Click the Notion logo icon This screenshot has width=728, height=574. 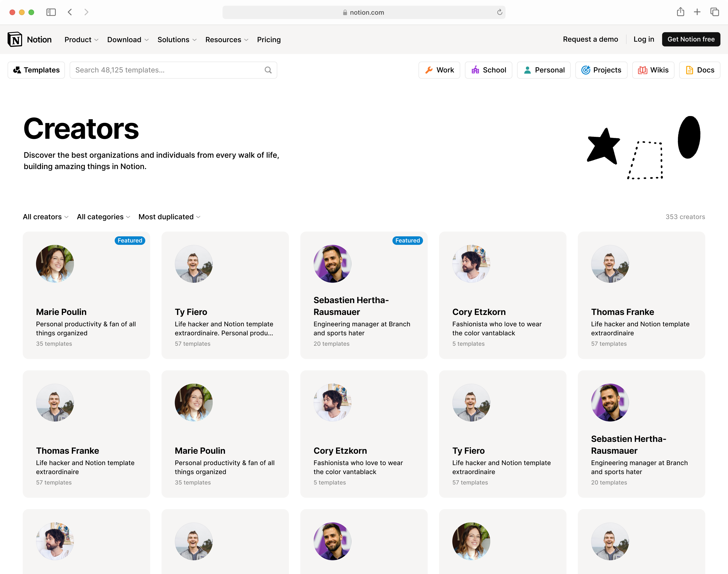(15, 39)
